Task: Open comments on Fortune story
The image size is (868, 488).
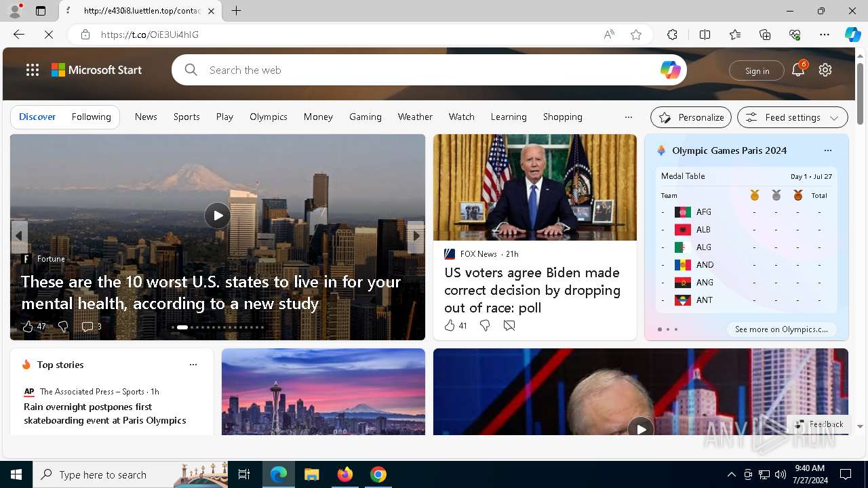Action: tap(91, 327)
